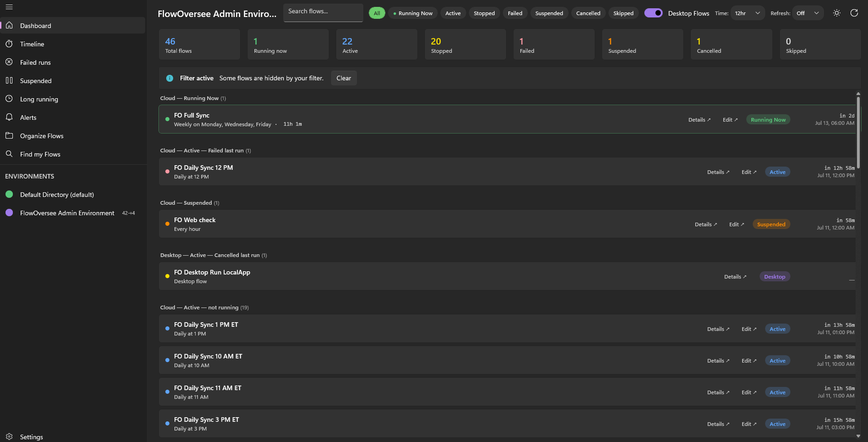
Task: Select the Stopped filter chip
Action: [485, 13]
